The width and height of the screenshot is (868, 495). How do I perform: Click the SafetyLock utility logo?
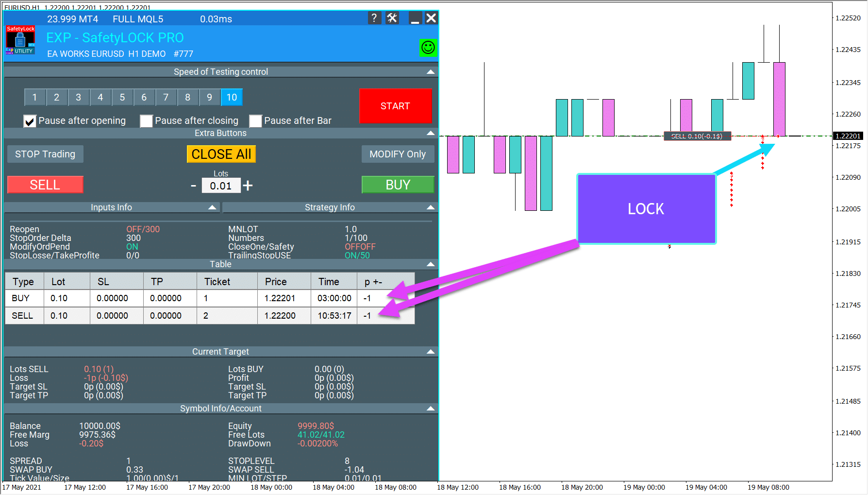20,40
